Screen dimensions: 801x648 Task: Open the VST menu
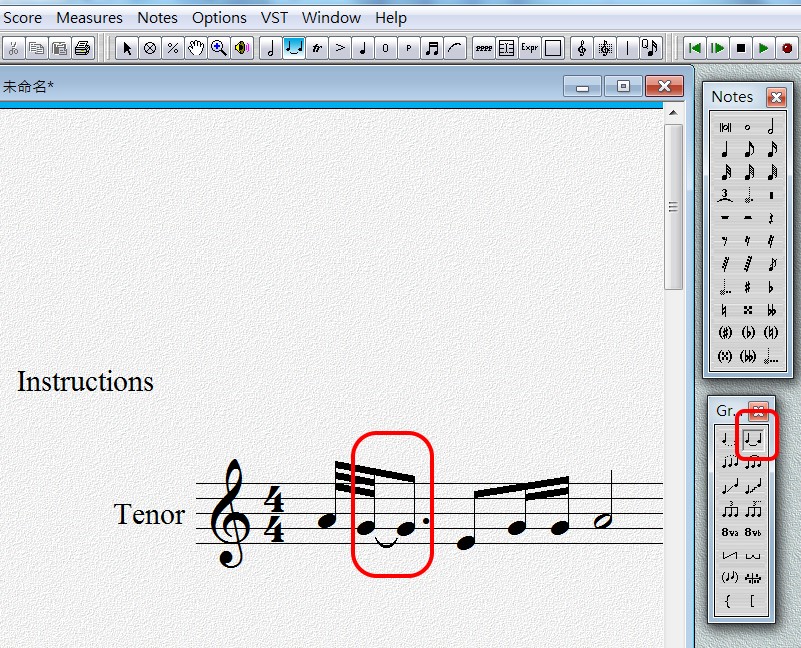pyautogui.click(x=274, y=17)
